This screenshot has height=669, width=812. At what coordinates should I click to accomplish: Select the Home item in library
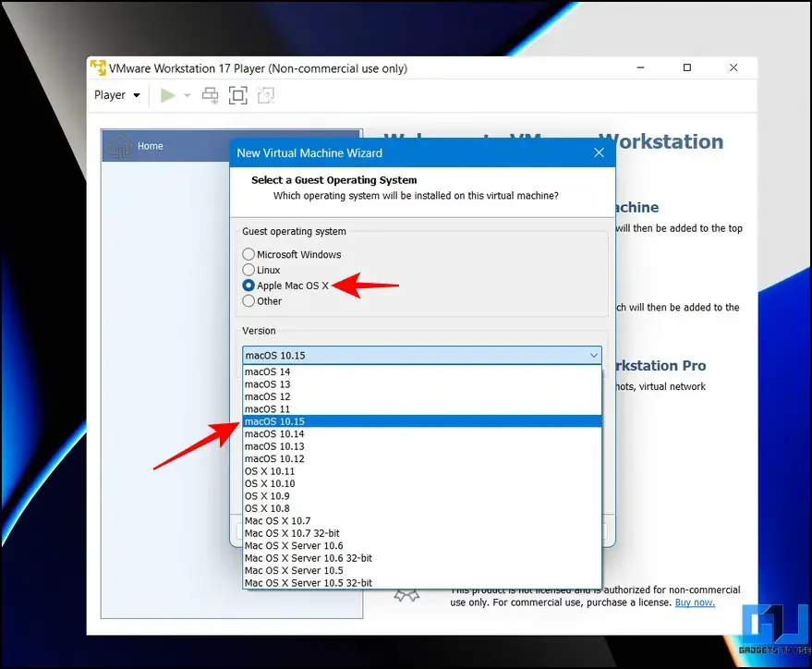(150, 146)
